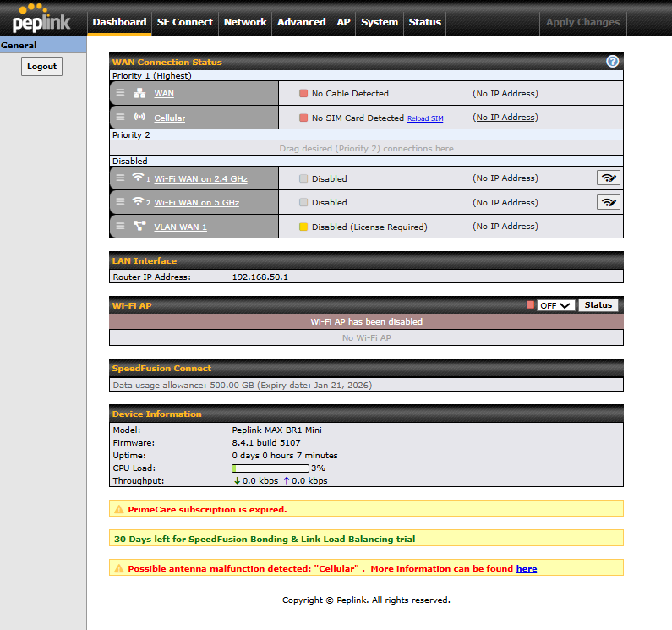Open the WAN connection link
672x630 pixels.
point(164,94)
